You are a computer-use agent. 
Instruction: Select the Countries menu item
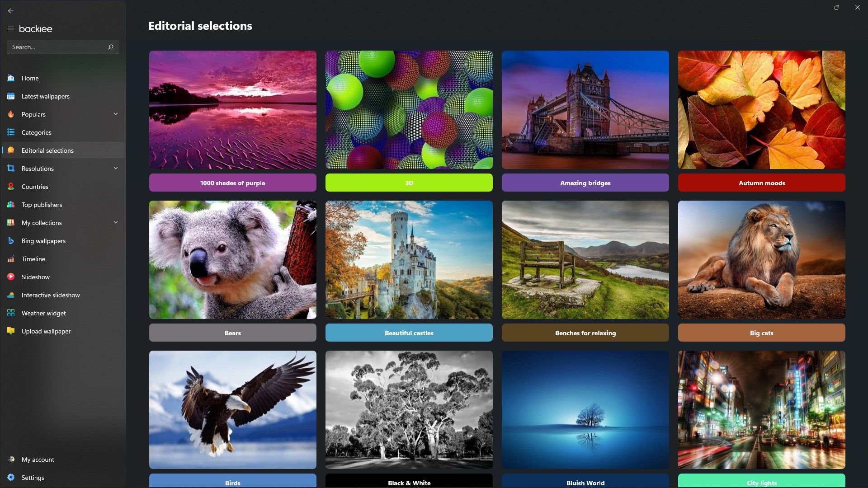(x=34, y=186)
